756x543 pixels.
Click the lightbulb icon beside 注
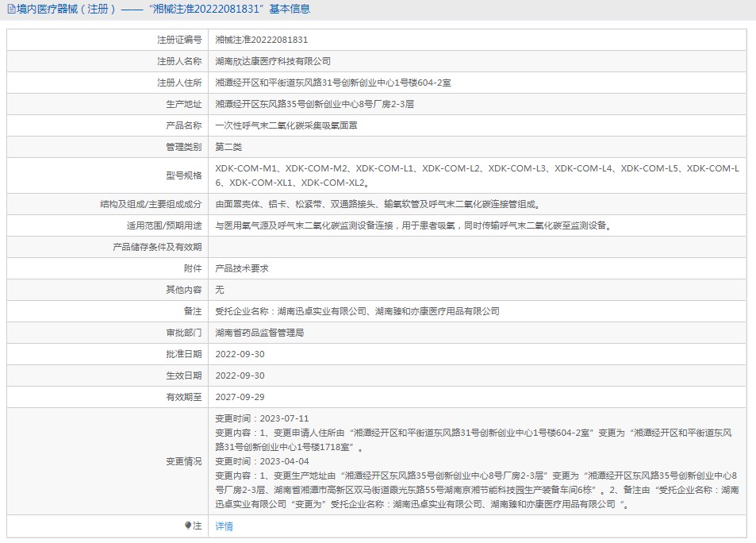188,526
